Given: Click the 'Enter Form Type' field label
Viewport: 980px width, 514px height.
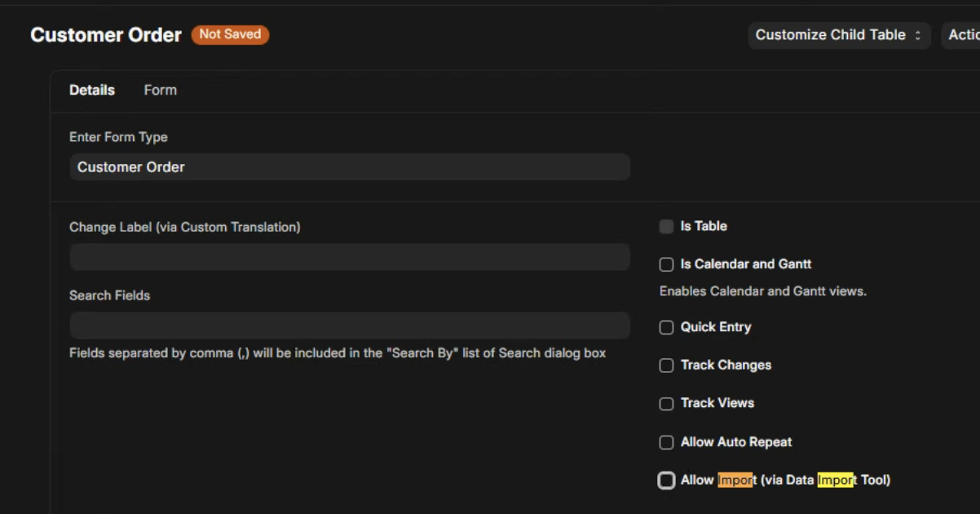Looking at the screenshot, I should tap(118, 137).
